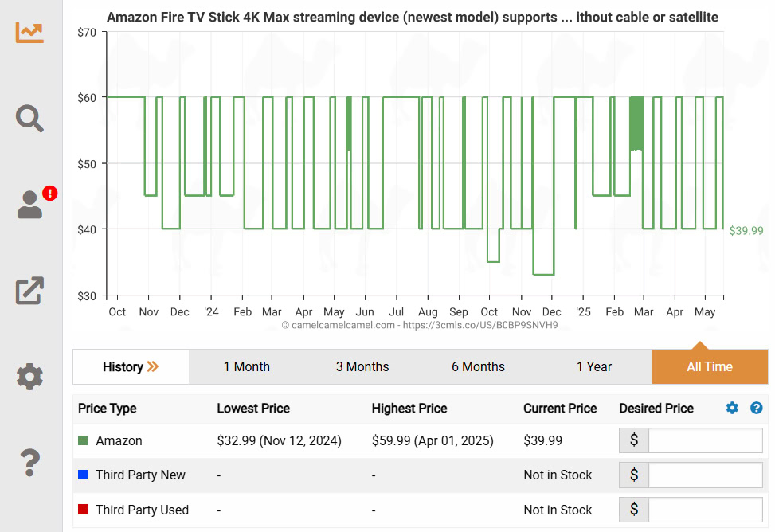Screen dimensions: 775x532
Task: Click the question mark help sidebar icon
Action: [29, 461]
